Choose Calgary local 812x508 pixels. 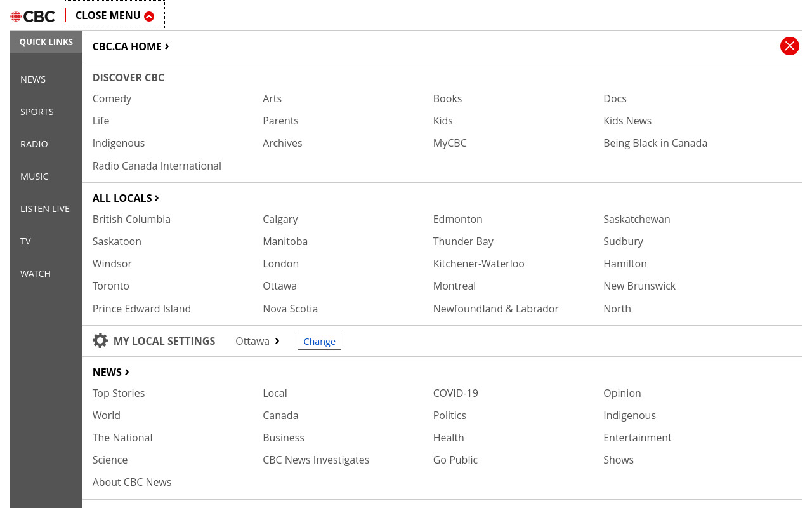pos(280,219)
